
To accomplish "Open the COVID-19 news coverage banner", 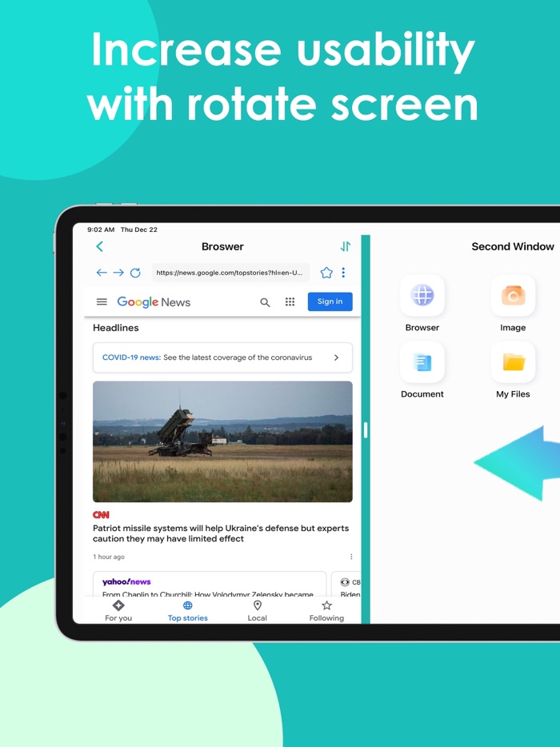I will [222, 358].
